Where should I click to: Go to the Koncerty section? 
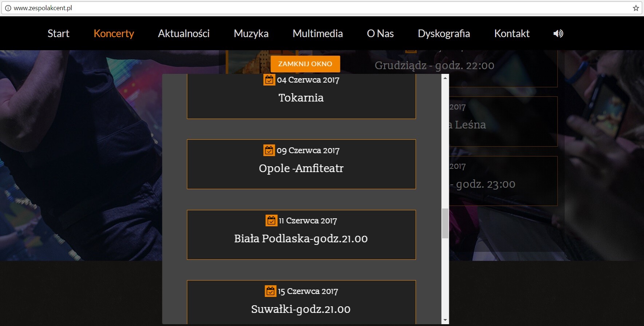coord(114,33)
